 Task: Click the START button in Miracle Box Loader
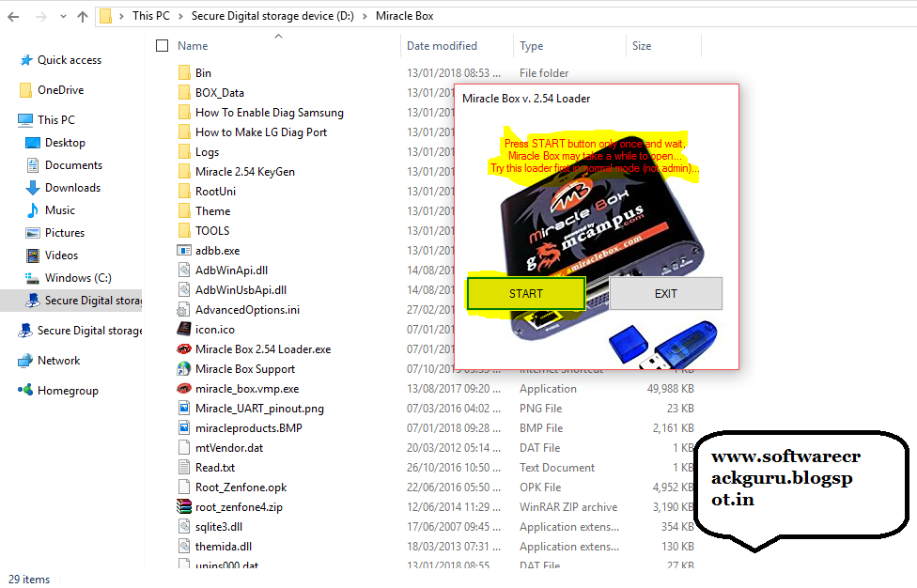(x=526, y=293)
